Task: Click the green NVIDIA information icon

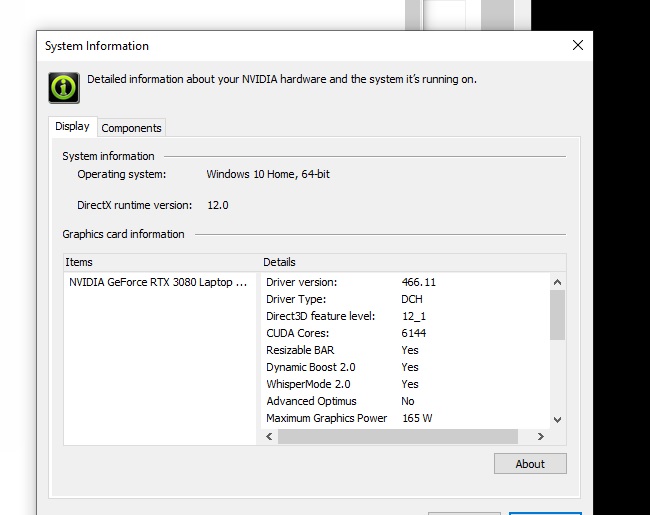Action: click(x=64, y=87)
